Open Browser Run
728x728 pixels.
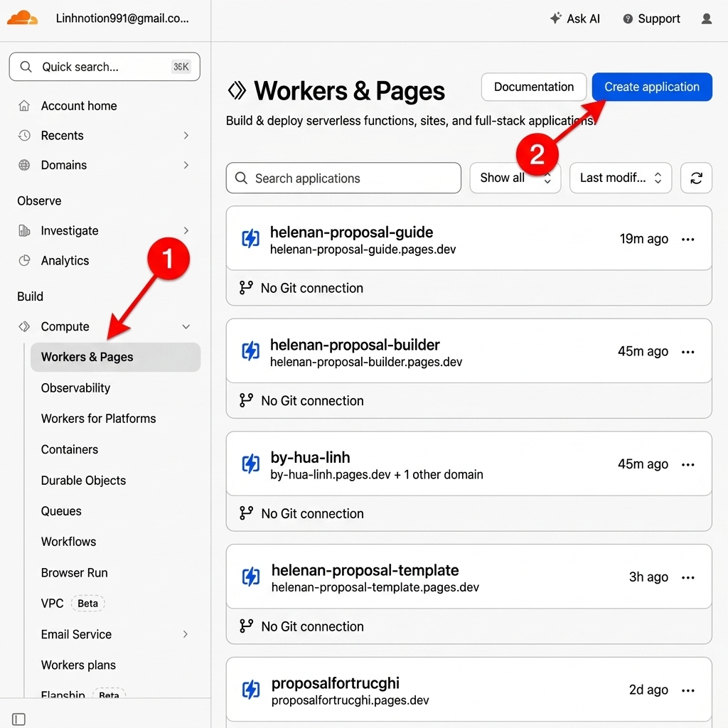pos(74,572)
